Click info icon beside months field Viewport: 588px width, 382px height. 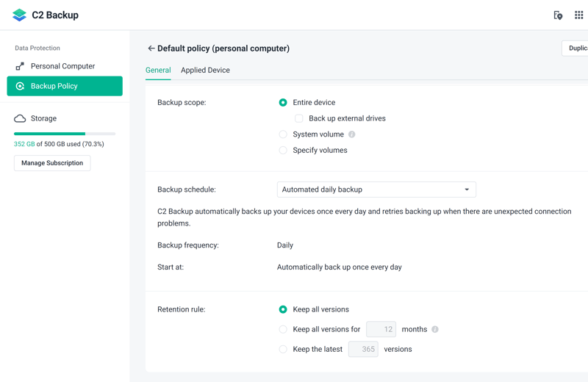(x=435, y=329)
